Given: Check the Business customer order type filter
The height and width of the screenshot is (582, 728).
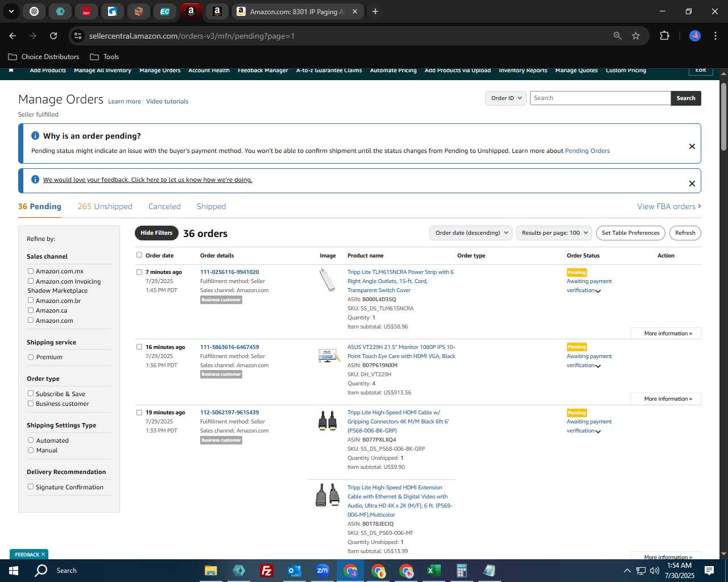Looking at the screenshot, I should [31, 404].
